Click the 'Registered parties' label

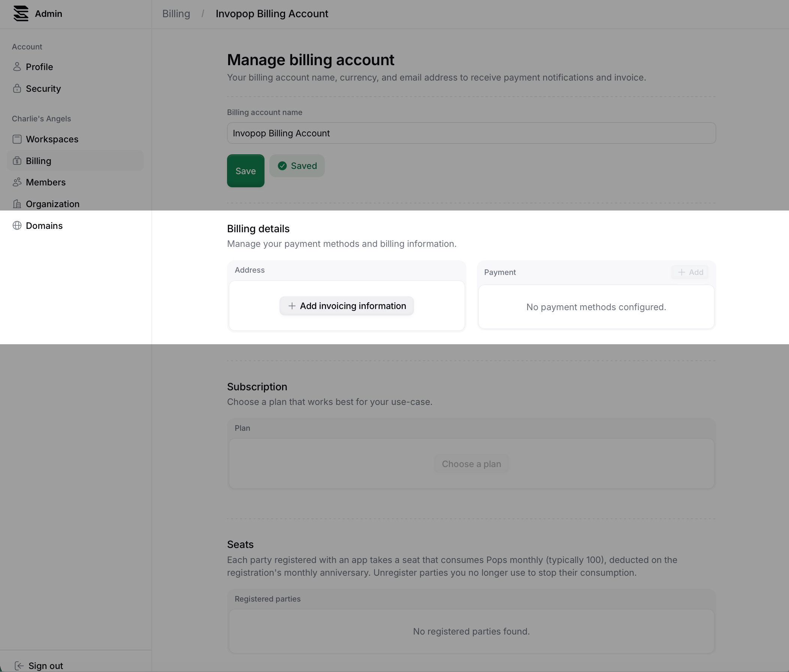pos(267,599)
